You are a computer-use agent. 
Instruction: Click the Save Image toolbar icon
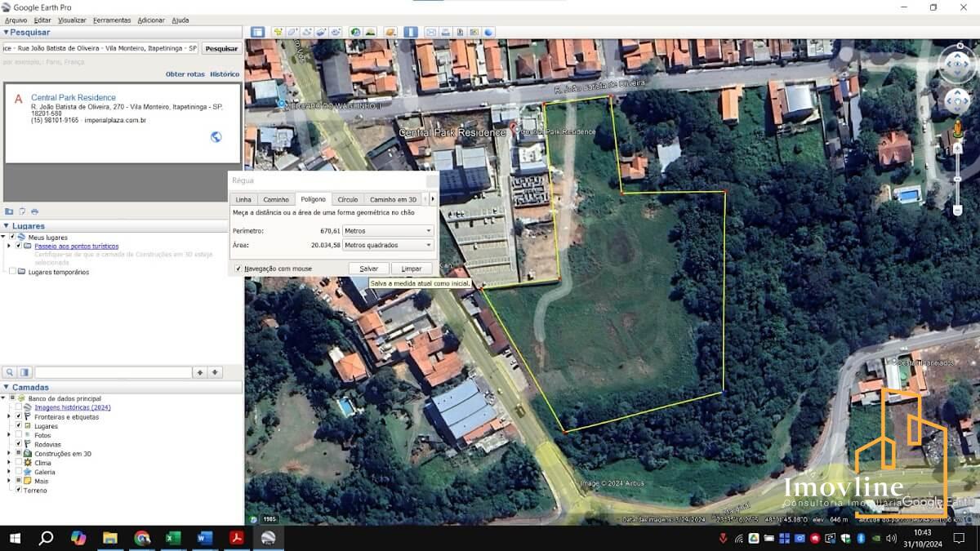(460, 32)
